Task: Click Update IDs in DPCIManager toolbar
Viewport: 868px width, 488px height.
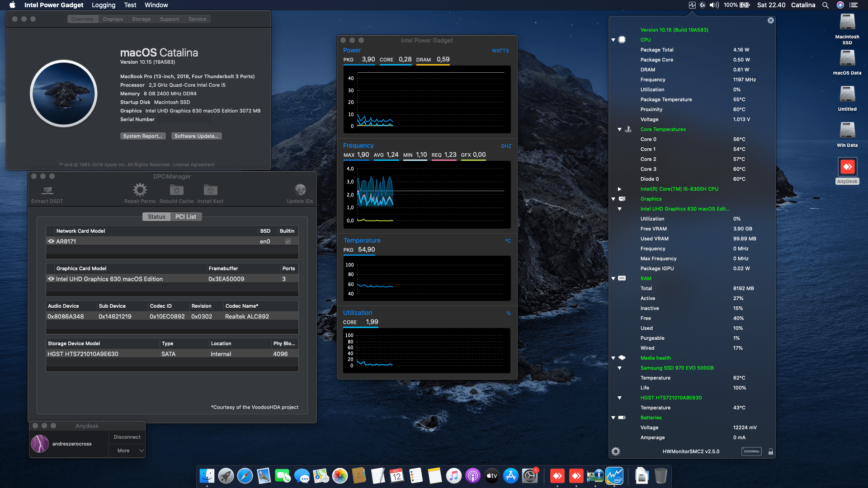Action: (x=300, y=191)
